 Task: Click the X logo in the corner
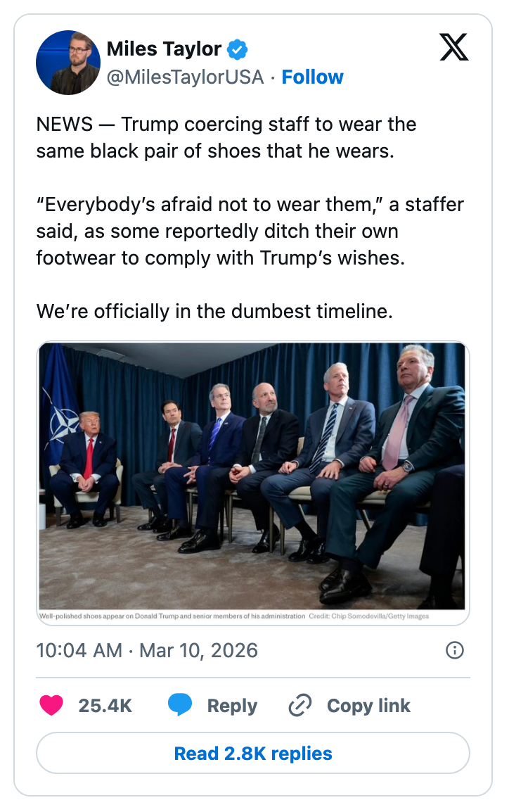(x=454, y=48)
